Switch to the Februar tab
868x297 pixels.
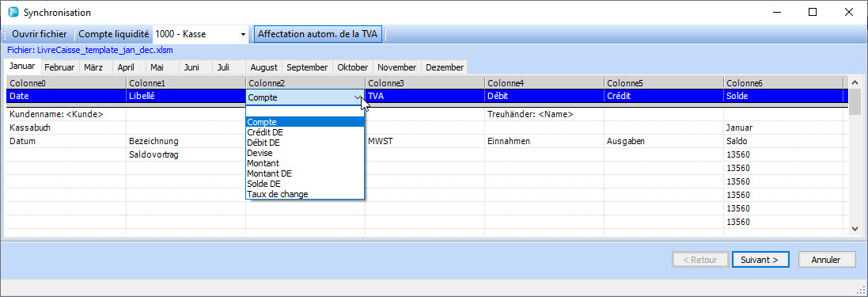click(x=60, y=67)
